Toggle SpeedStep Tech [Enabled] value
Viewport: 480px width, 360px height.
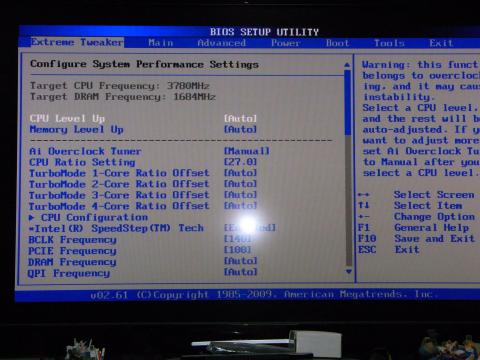(250, 228)
